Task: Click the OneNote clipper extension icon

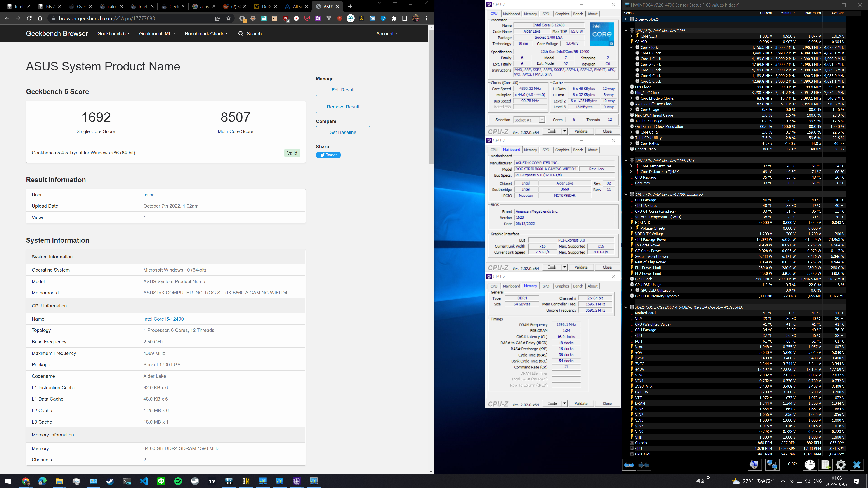Action: pyautogui.click(x=318, y=19)
